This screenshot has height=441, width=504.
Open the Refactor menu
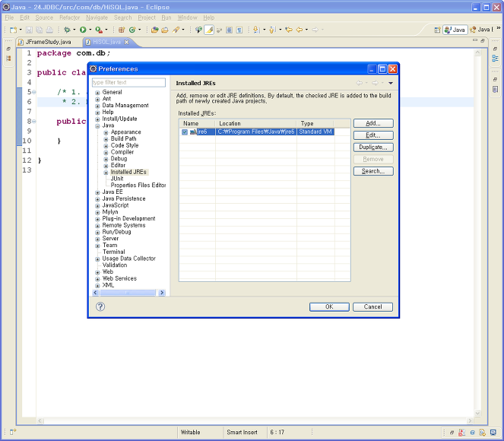pos(69,17)
